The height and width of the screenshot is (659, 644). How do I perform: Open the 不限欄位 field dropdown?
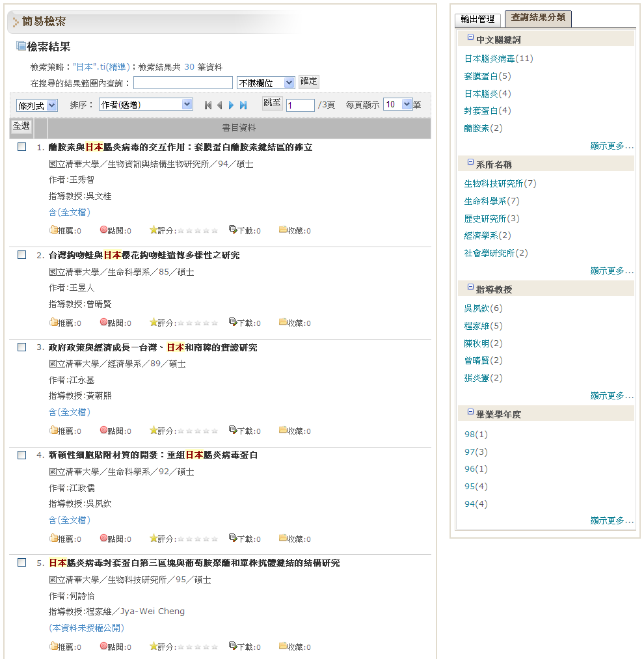coord(265,83)
